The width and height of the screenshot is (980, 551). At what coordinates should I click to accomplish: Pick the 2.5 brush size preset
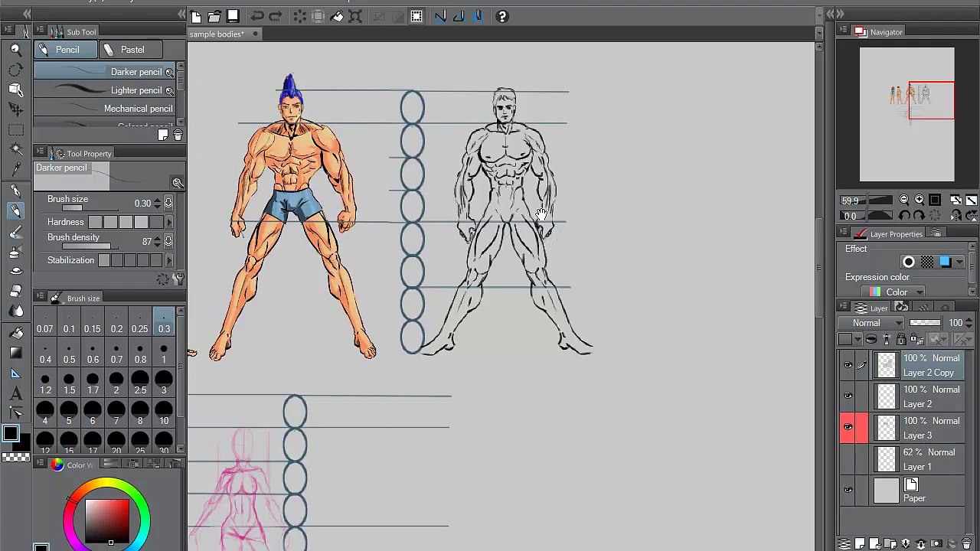(x=140, y=384)
